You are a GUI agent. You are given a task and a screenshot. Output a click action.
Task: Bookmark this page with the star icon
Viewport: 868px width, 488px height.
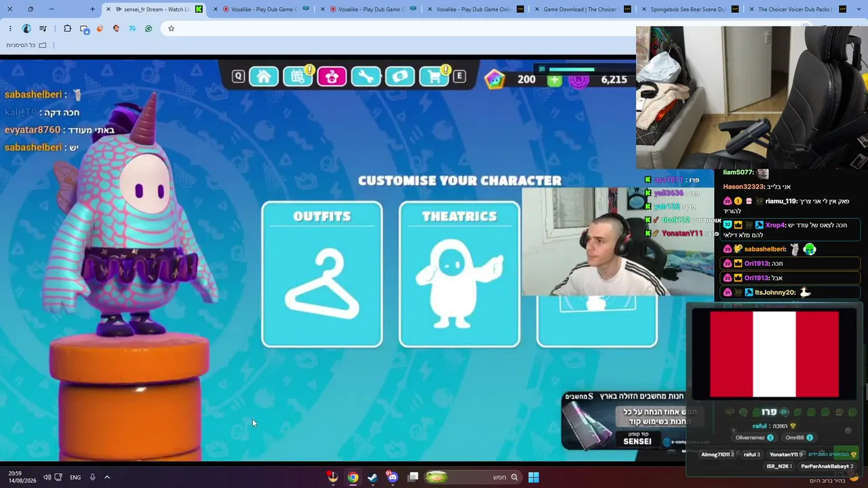(171, 28)
